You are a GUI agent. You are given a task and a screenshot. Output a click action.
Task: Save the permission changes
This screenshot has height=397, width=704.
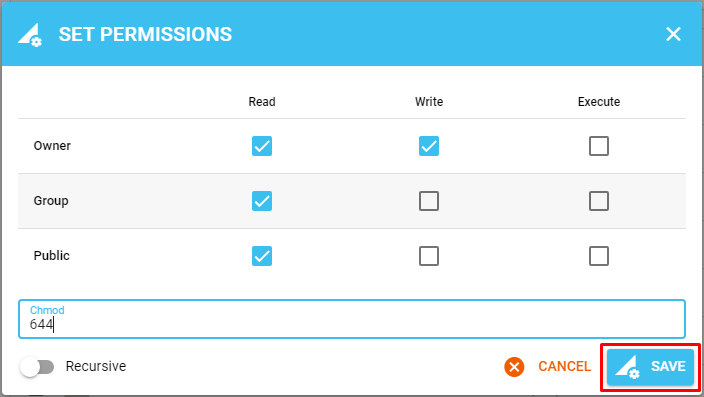click(x=650, y=366)
